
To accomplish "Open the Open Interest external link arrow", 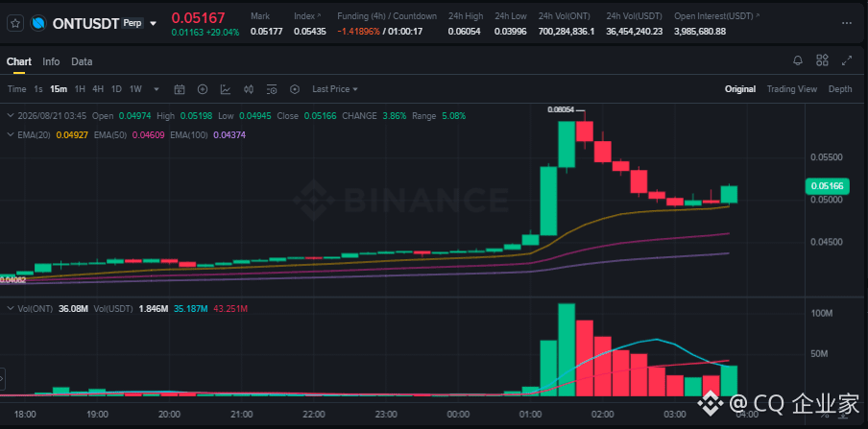I will tap(758, 15).
